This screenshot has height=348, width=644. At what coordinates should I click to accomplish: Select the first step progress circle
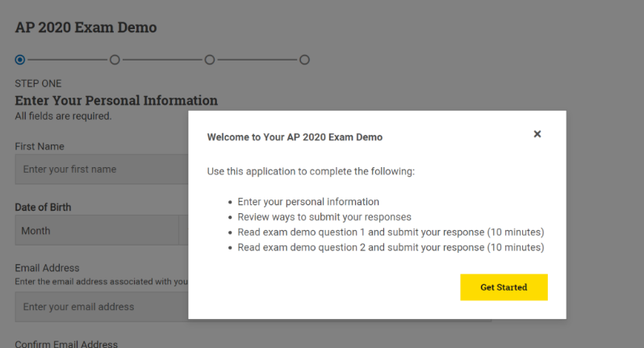pos(19,60)
